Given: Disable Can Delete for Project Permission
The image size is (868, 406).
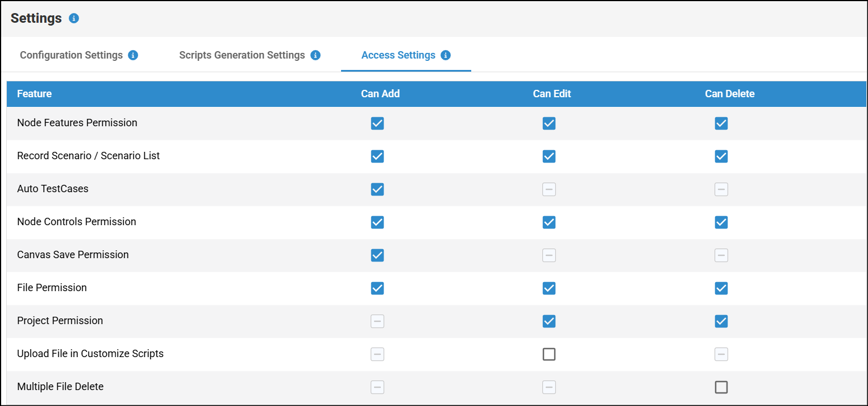Looking at the screenshot, I should tap(721, 321).
